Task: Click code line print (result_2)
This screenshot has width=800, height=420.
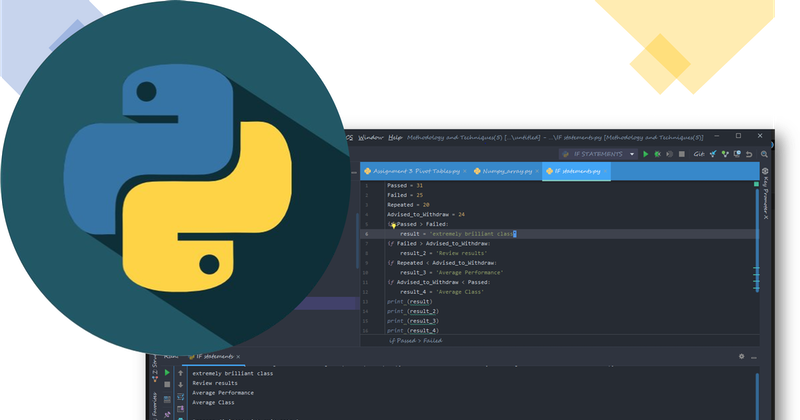Action: [412, 311]
